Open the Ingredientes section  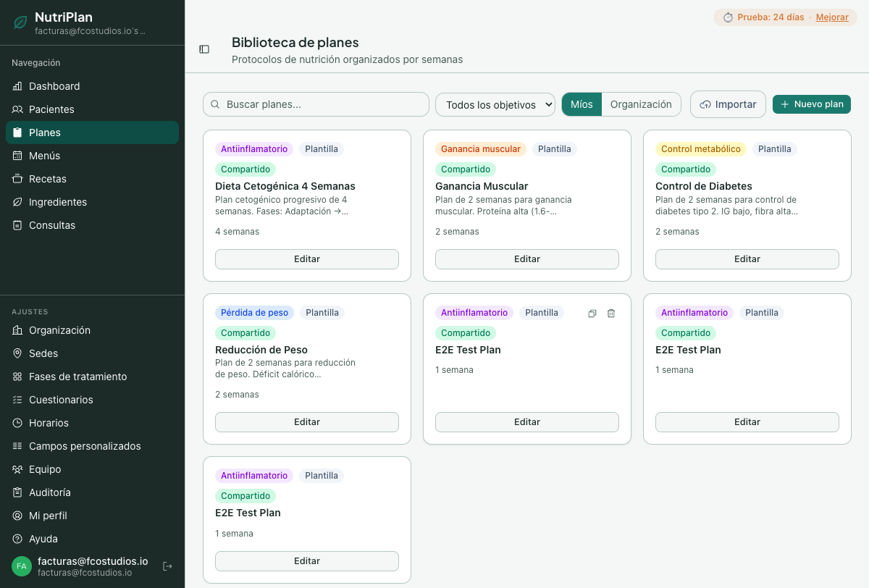pos(58,202)
